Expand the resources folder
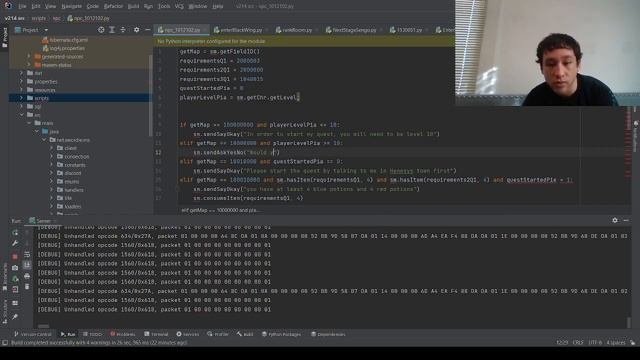The height and width of the screenshot is (360, 640). click(x=21, y=89)
